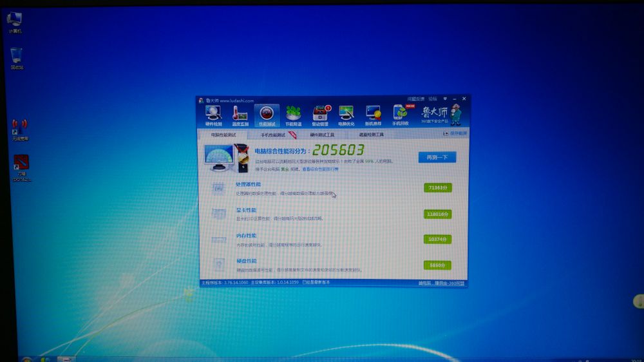Click the hard disk icon beside 硬盘性能

click(x=219, y=265)
